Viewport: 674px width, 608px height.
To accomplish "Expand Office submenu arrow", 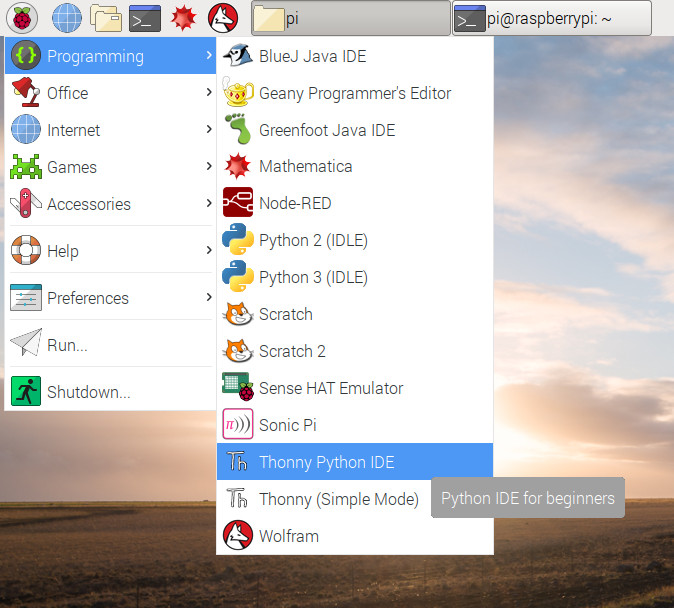I will (x=209, y=92).
